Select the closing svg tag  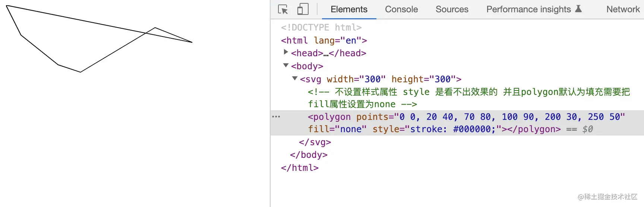pos(315,142)
